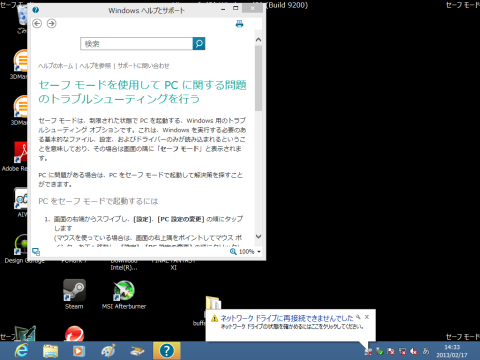Screen dimensions: 480x360
Task: Launch the media player taskbar icon
Action: pyautogui.click(x=79, y=351)
